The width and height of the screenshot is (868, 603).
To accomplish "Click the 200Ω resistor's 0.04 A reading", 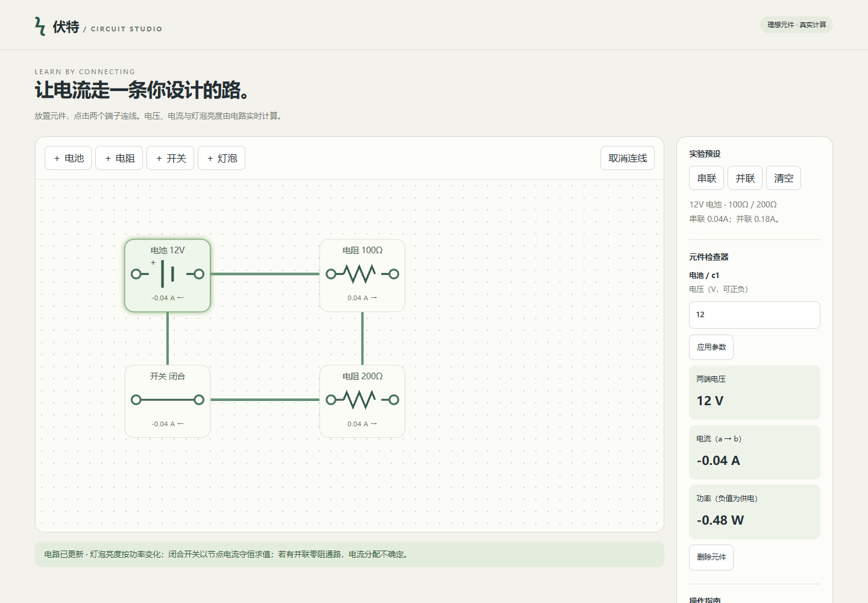I will tap(362, 424).
